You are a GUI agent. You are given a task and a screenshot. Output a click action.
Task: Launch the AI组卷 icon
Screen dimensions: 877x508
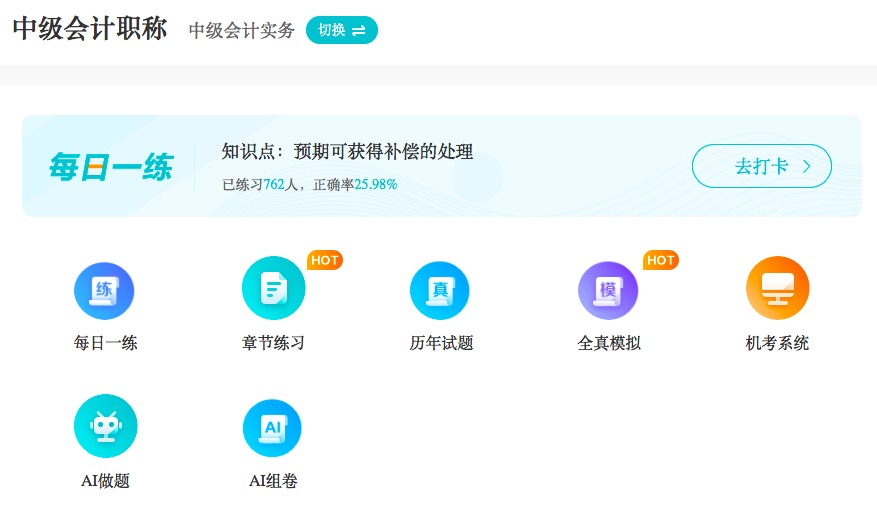click(x=272, y=428)
